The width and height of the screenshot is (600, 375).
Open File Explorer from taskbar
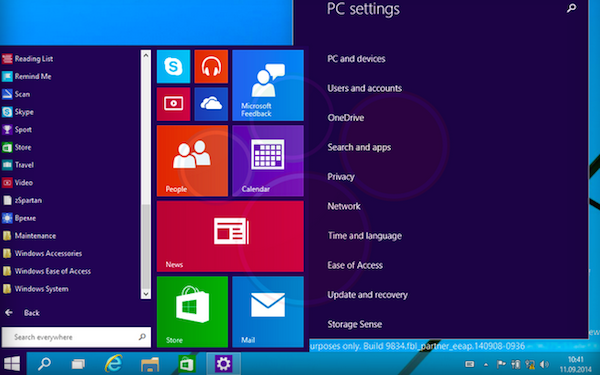150,364
